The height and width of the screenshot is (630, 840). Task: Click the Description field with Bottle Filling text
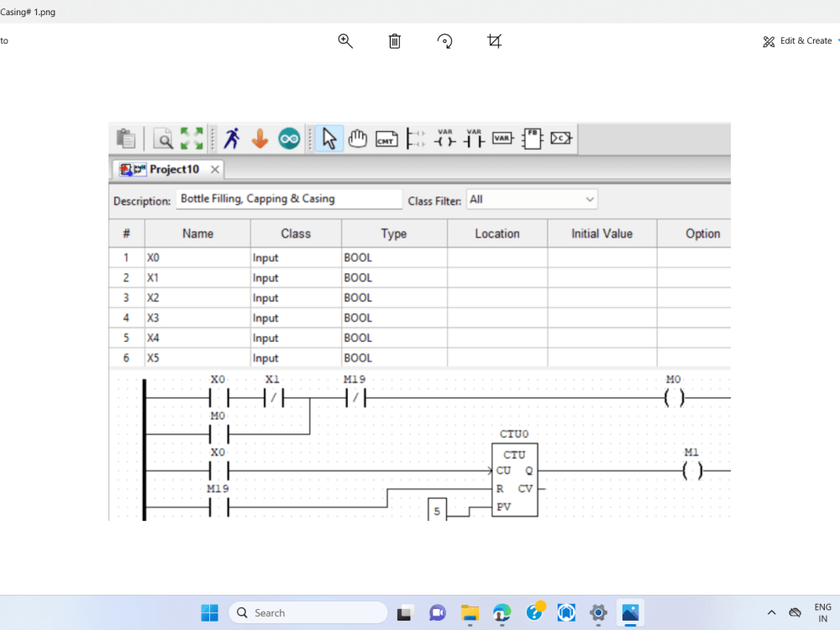[x=289, y=198]
